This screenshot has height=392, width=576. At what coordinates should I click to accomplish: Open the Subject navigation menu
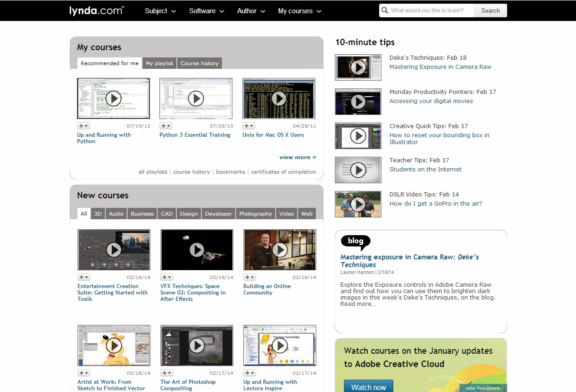pos(160,11)
